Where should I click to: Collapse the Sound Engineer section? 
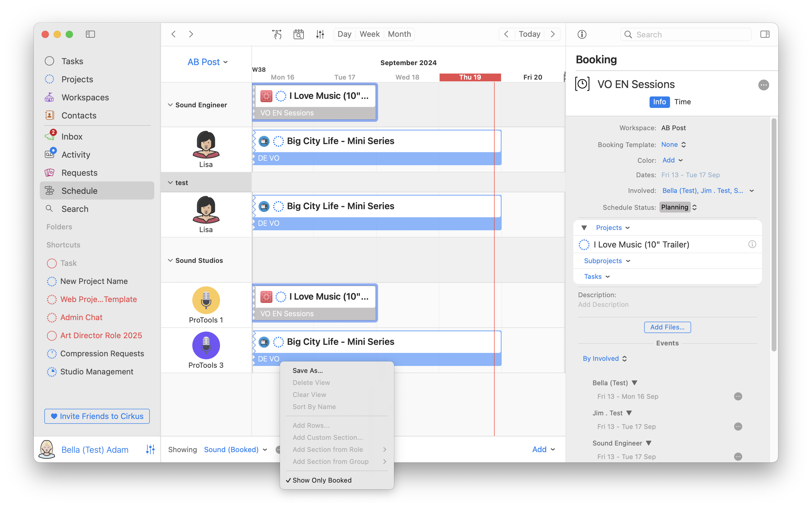[x=170, y=105]
